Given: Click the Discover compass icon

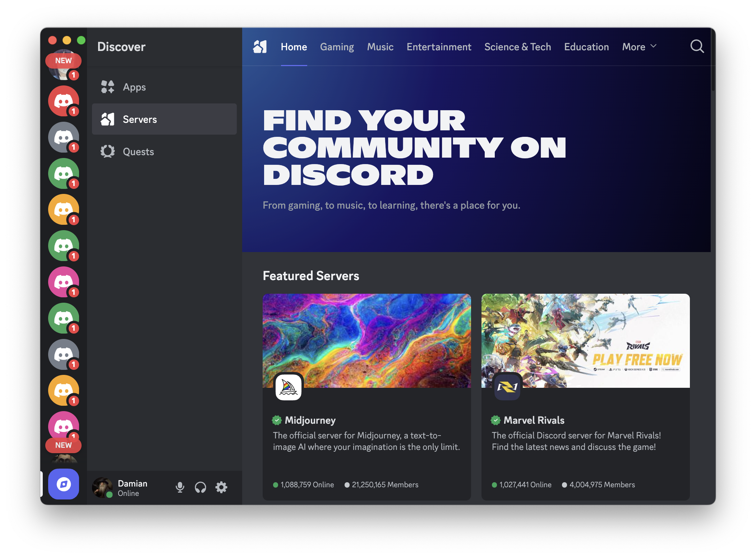Looking at the screenshot, I should coord(64,484).
